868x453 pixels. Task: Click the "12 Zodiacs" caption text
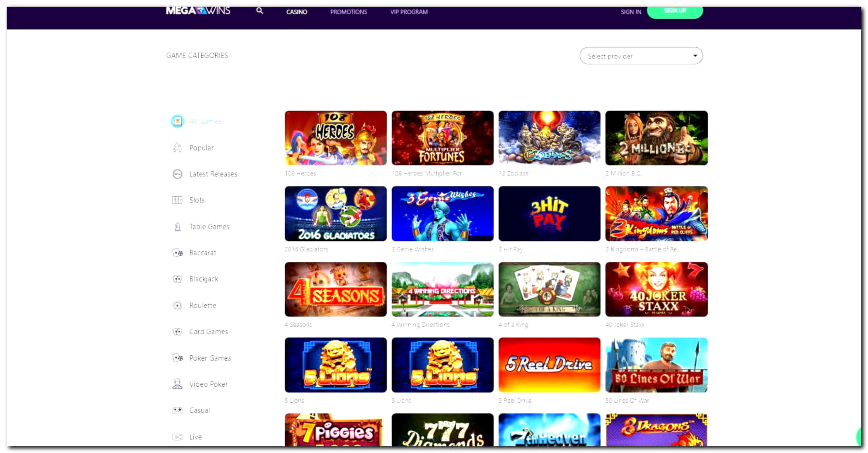514,173
